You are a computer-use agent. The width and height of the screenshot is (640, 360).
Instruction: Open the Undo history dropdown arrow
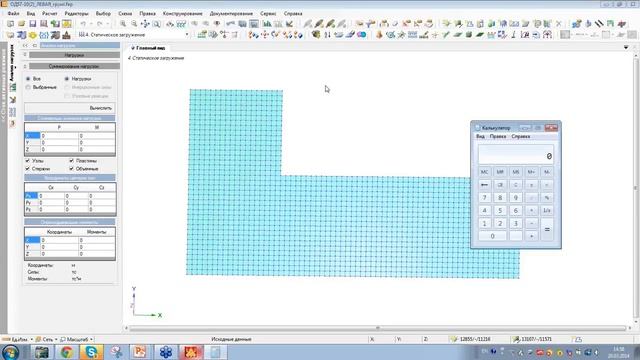(x=90, y=24)
